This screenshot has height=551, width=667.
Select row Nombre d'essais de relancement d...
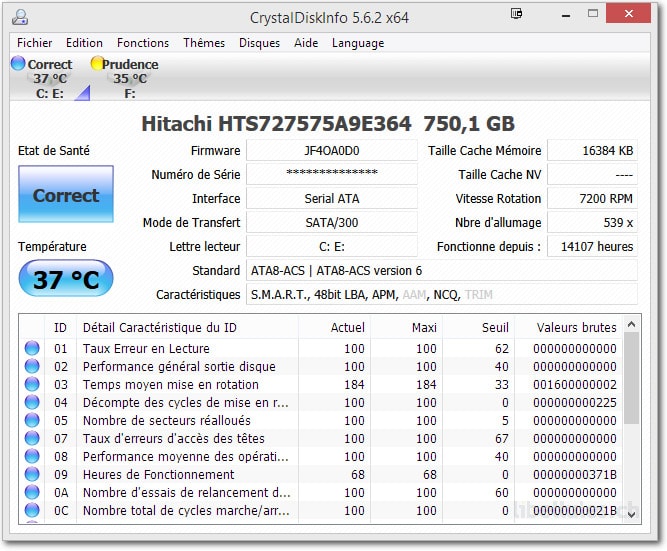(x=321, y=492)
